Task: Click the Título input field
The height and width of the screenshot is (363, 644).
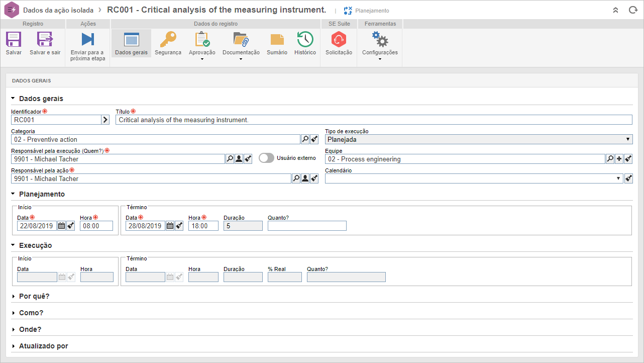Action: 374,120
